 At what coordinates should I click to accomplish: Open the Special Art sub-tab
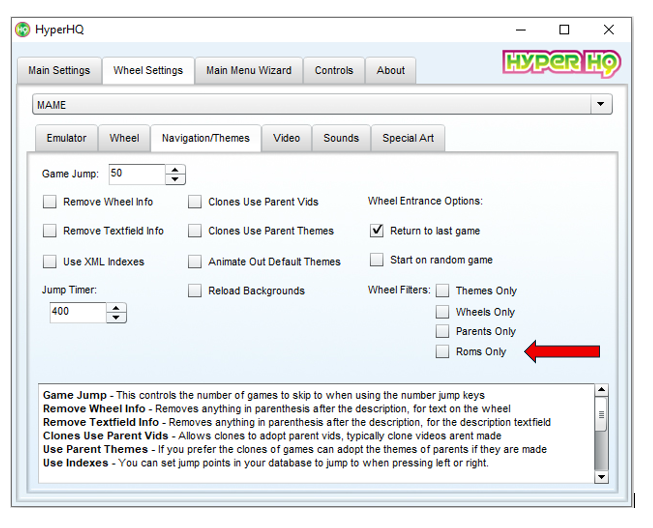[408, 138]
